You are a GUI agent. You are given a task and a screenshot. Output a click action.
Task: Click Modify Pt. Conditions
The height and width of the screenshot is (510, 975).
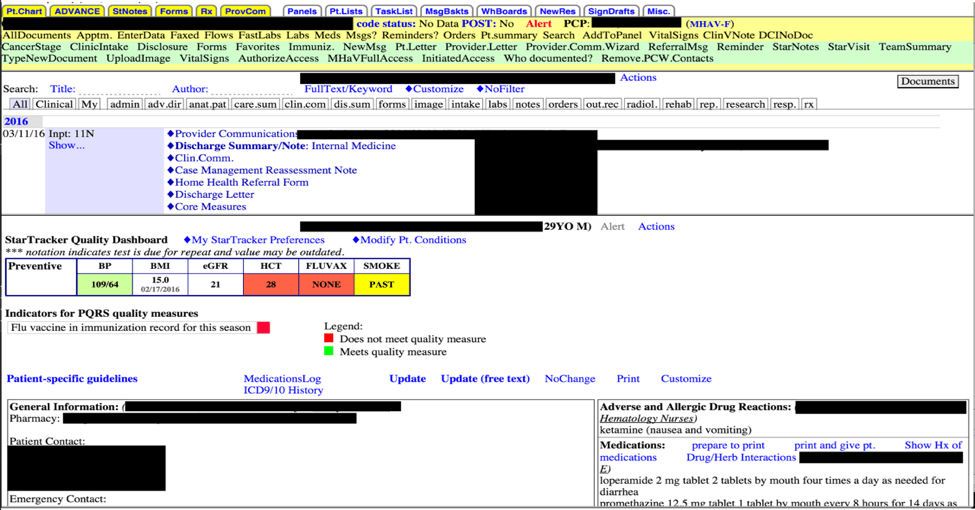click(x=409, y=240)
